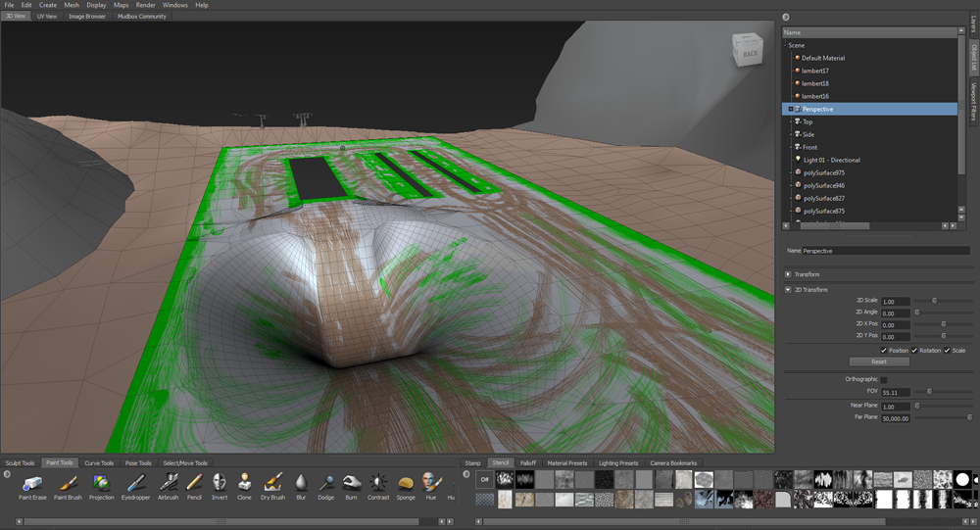Screen dimensions: 980x530
Task: Collapse the Scene tree node
Action: point(785,45)
